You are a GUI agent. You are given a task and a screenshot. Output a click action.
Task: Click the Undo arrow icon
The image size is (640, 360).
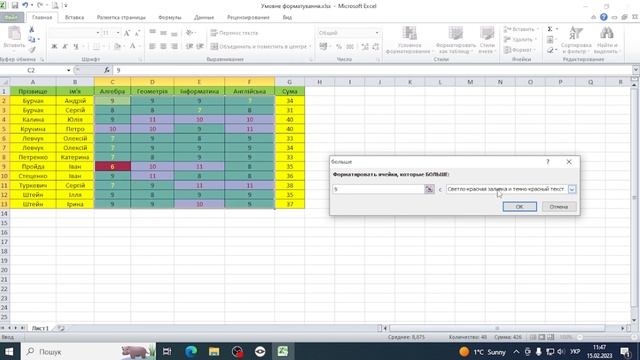tap(25, 5)
